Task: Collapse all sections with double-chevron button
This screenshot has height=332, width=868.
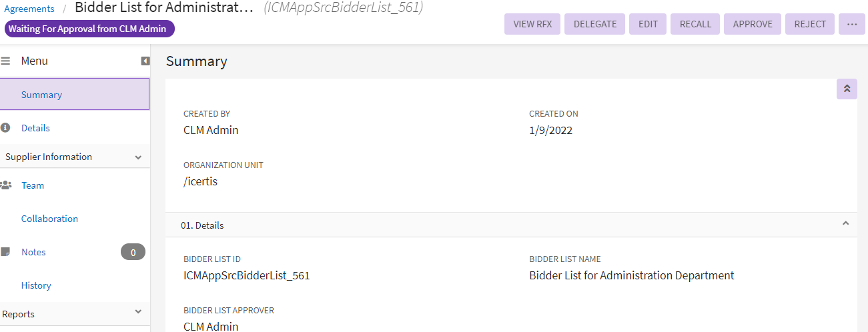Action: pos(847,89)
